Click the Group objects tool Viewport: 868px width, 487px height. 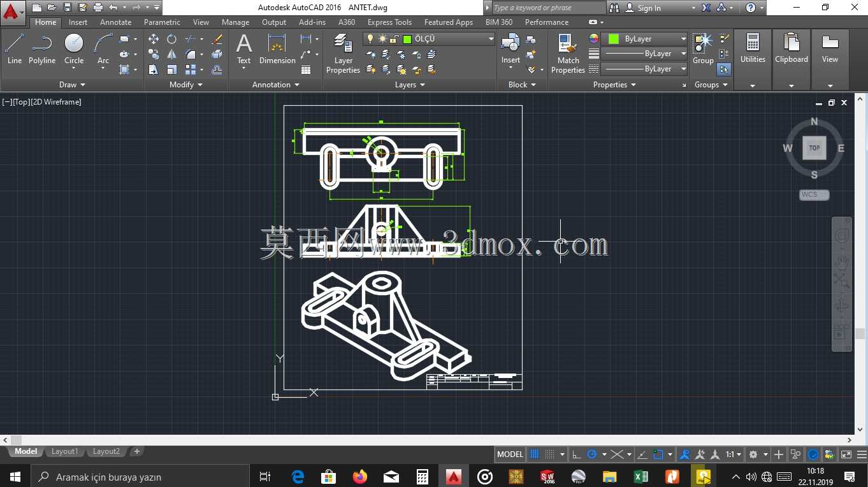coord(703,50)
